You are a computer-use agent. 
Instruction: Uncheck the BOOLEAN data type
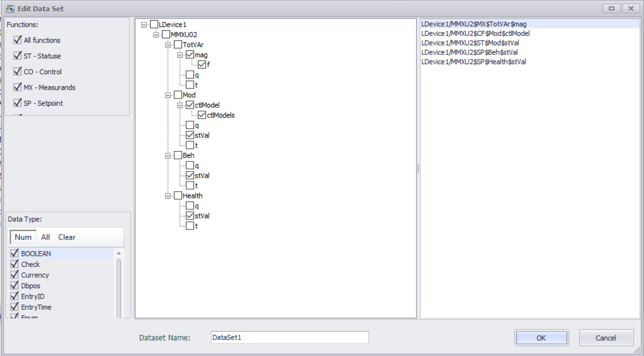(x=15, y=253)
